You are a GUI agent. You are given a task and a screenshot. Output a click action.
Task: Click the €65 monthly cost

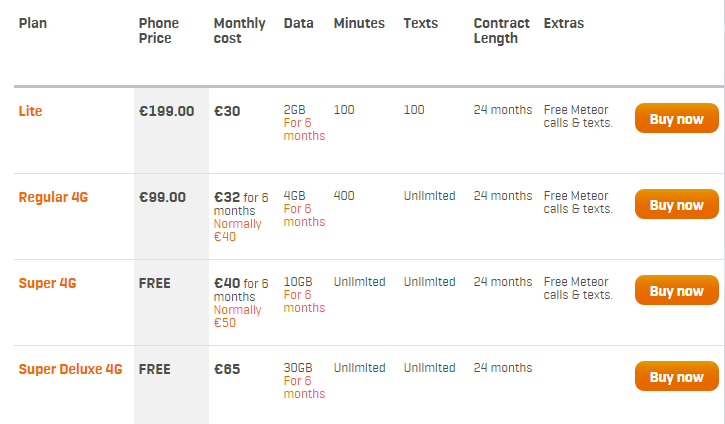(x=227, y=369)
